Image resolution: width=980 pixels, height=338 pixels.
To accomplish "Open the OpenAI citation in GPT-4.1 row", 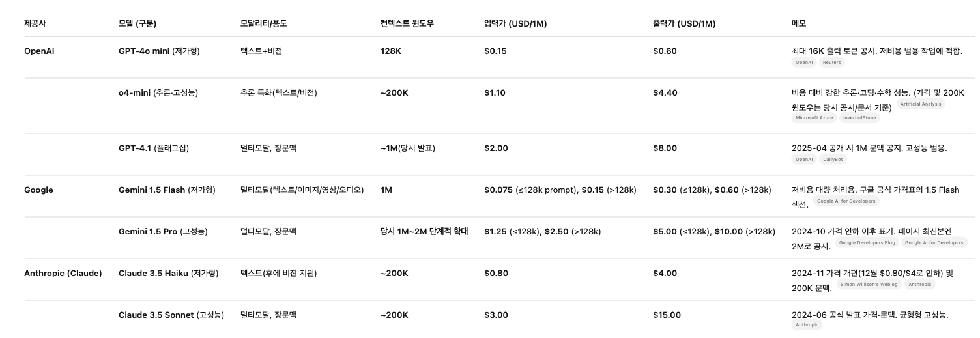I will (x=803, y=159).
